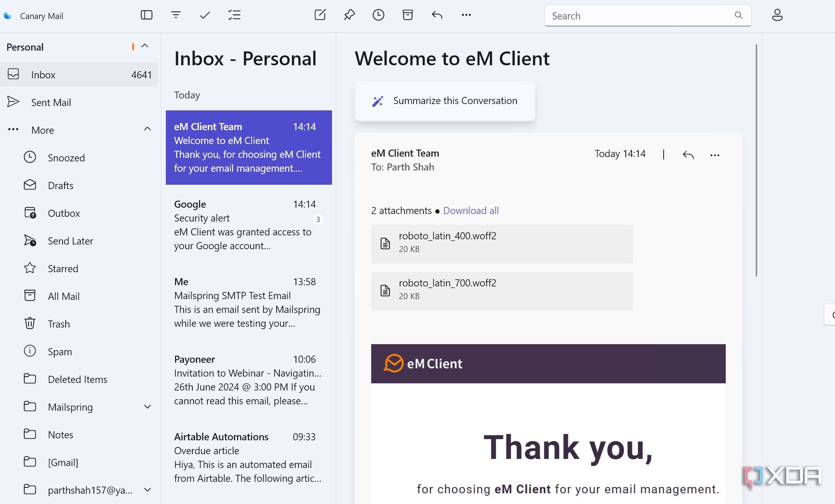835x504 pixels.
Task: Snooze email using clock toolbar icon
Action: [378, 15]
